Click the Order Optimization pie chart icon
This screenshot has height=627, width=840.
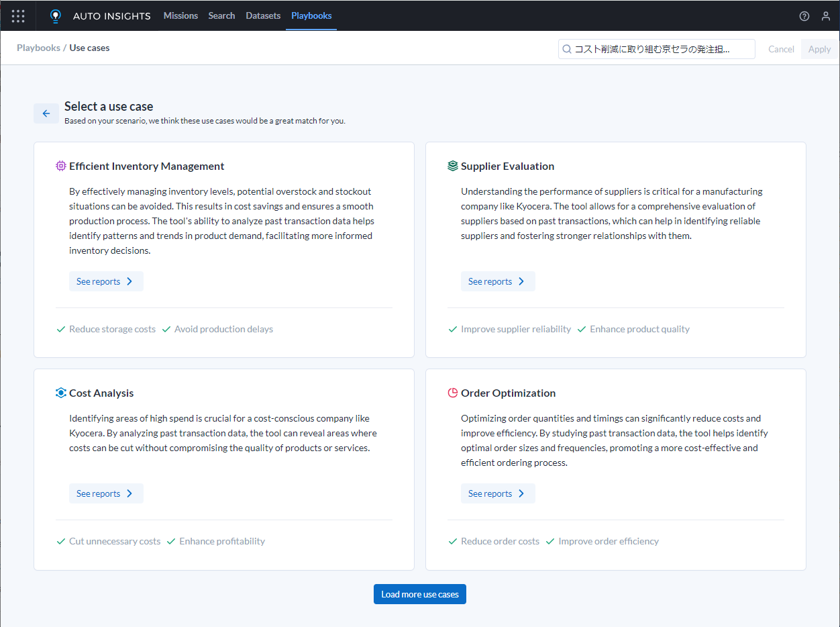point(453,393)
